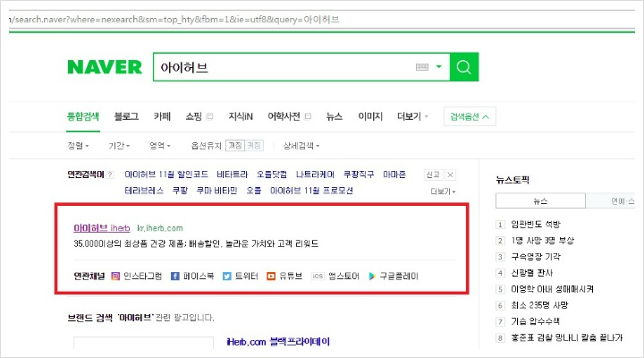Image resolution: width=644 pixels, height=358 pixels.
Task: Click related search 비타트라
Action: click(x=232, y=175)
